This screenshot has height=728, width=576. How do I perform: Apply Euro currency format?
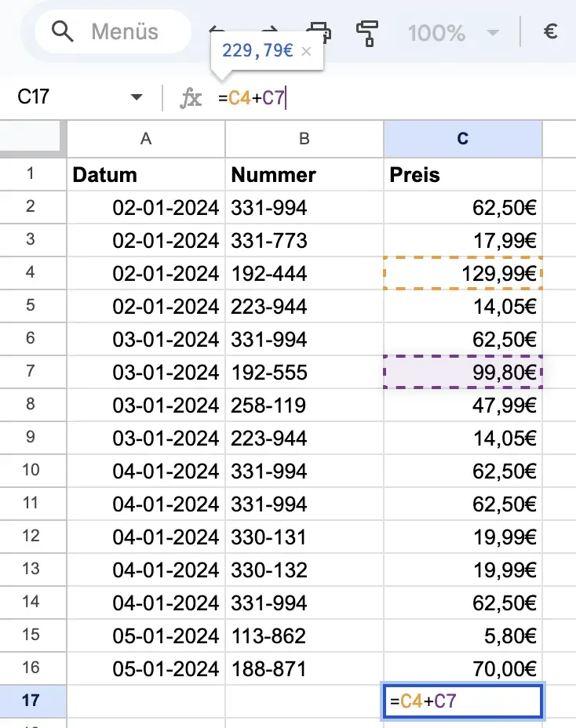coord(550,32)
